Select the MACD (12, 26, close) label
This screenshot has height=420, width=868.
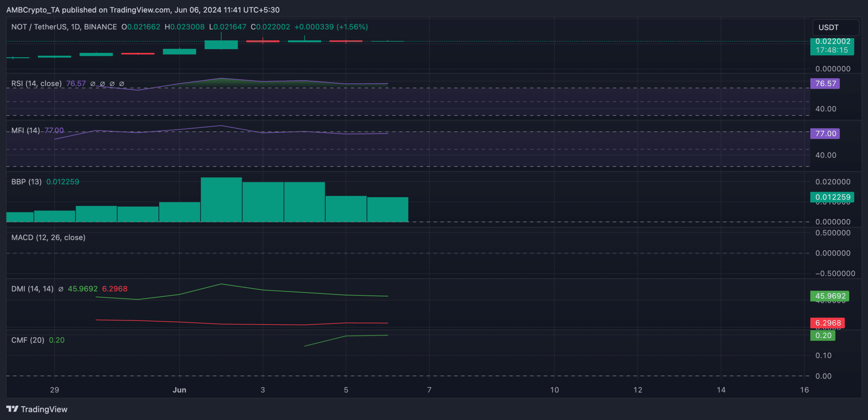coord(48,237)
